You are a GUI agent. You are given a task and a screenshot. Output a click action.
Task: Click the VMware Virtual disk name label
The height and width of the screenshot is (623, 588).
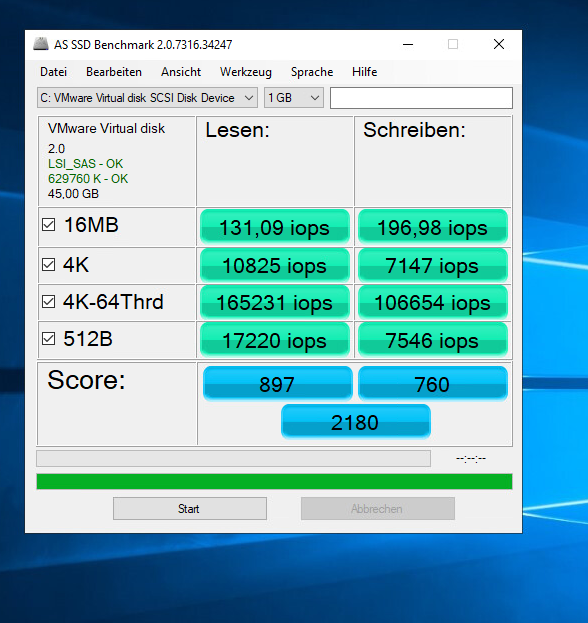pos(106,128)
